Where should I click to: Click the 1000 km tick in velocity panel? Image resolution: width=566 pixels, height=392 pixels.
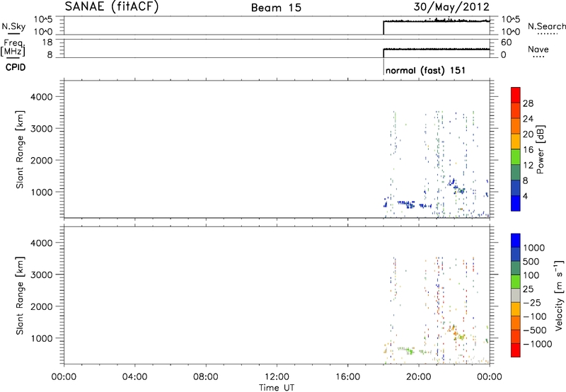click(x=42, y=338)
